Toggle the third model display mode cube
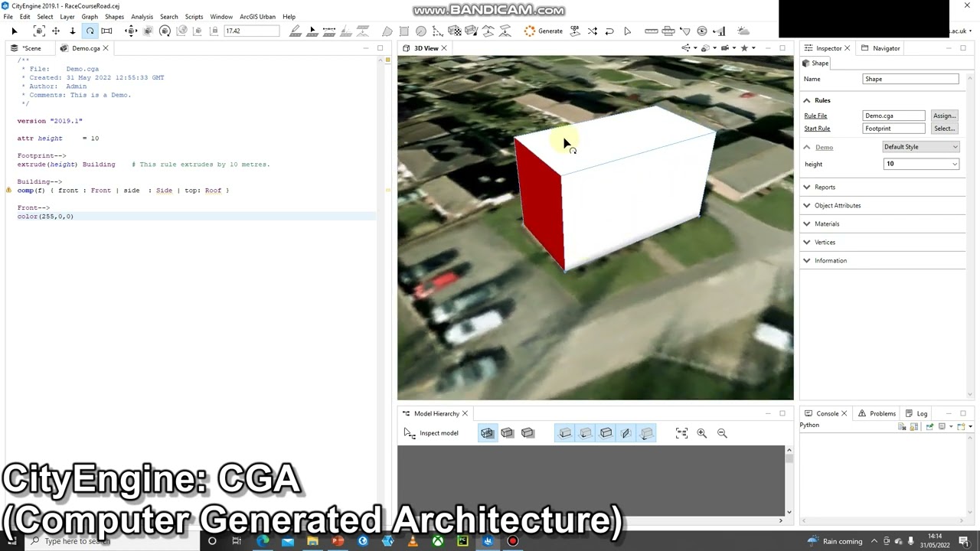Image resolution: width=980 pixels, height=551 pixels. (528, 433)
